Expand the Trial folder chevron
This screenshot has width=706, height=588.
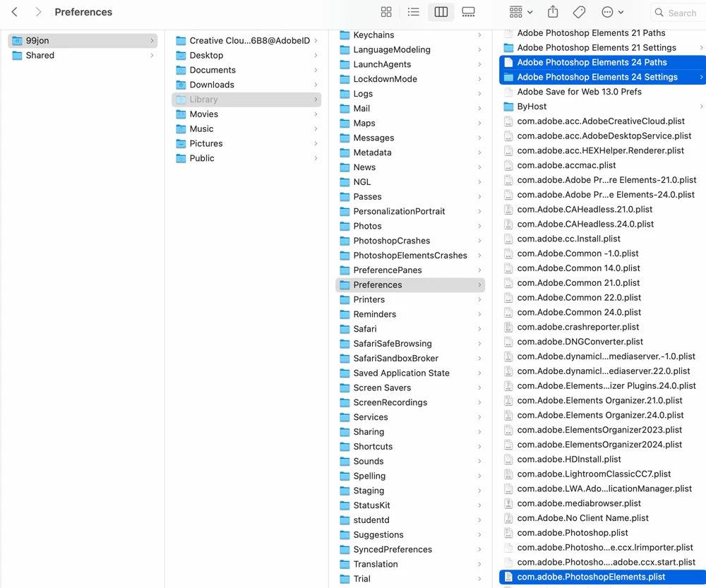(x=479, y=579)
